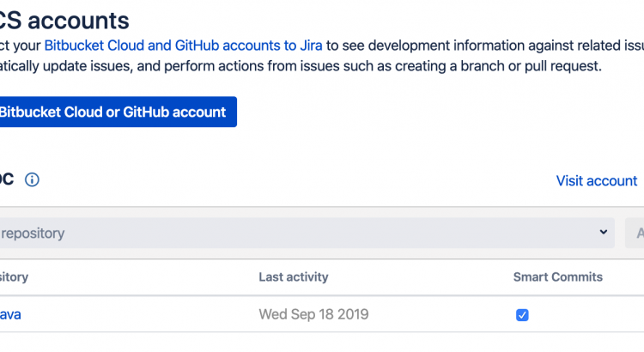Open the repository selection dropdown
Image resolution: width=644 pixels, height=352 pixels.
301,233
